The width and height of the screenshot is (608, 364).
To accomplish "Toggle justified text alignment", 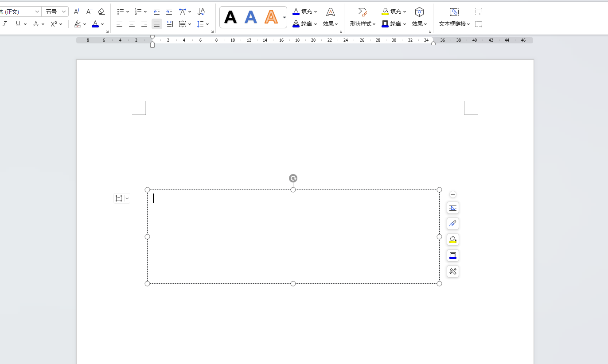I will point(156,24).
